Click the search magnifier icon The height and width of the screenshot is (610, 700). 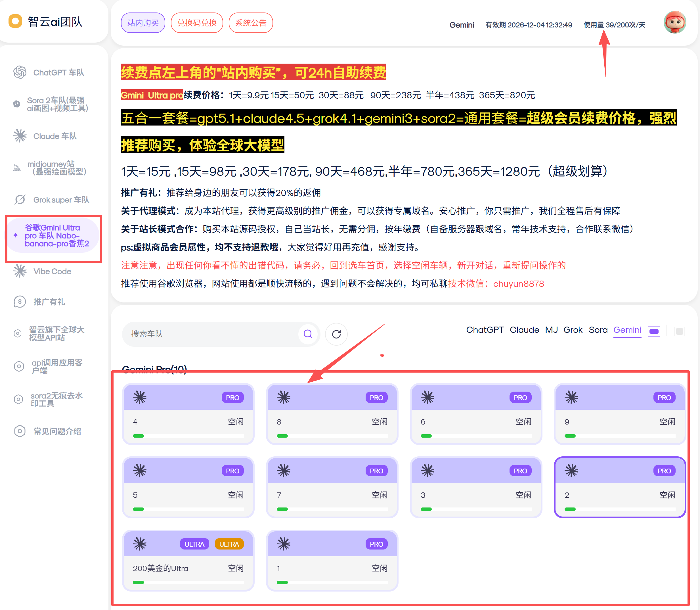(308, 334)
